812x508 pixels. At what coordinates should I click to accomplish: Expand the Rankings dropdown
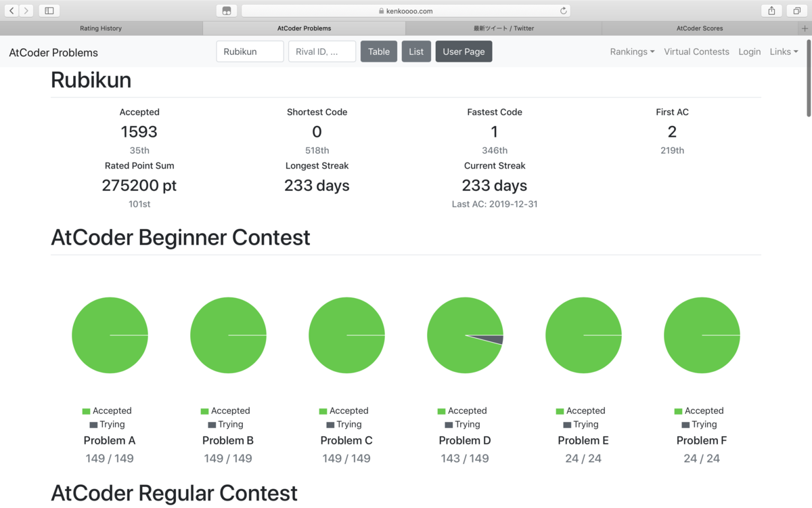632,51
